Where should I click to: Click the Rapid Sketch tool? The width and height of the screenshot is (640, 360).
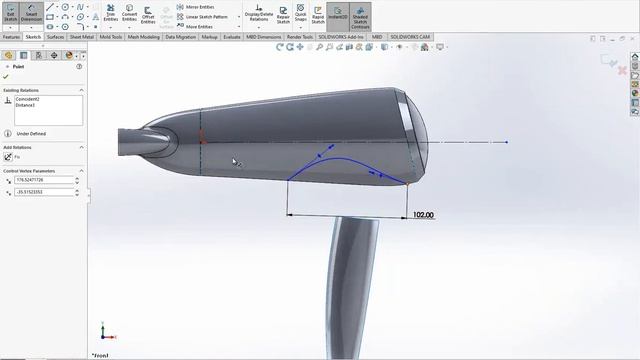318,16
